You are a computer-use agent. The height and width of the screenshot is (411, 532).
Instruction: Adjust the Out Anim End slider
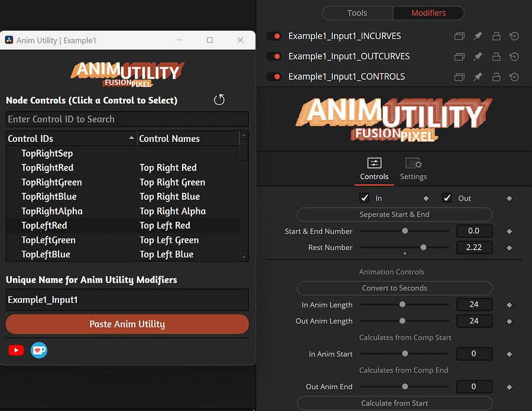coord(405,387)
